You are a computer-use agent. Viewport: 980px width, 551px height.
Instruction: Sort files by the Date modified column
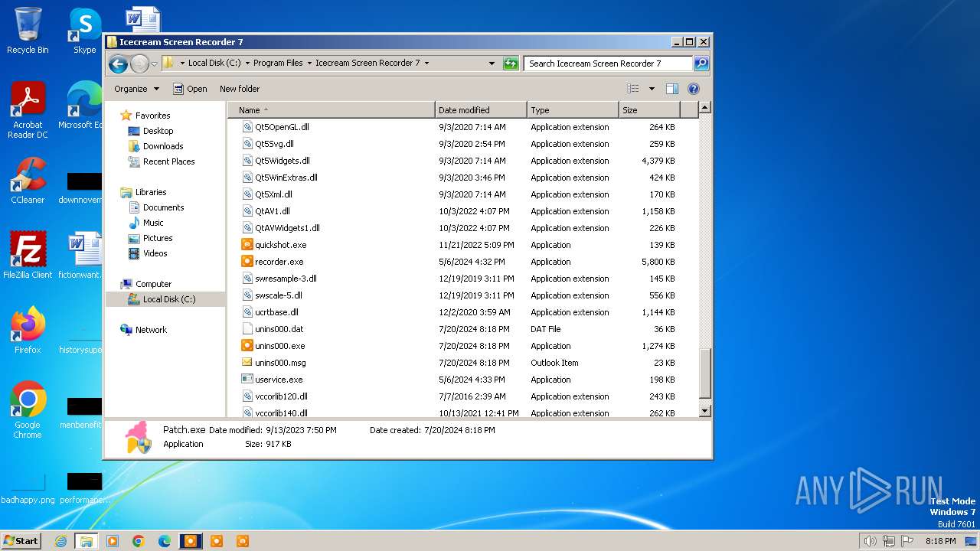tap(481, 110)
